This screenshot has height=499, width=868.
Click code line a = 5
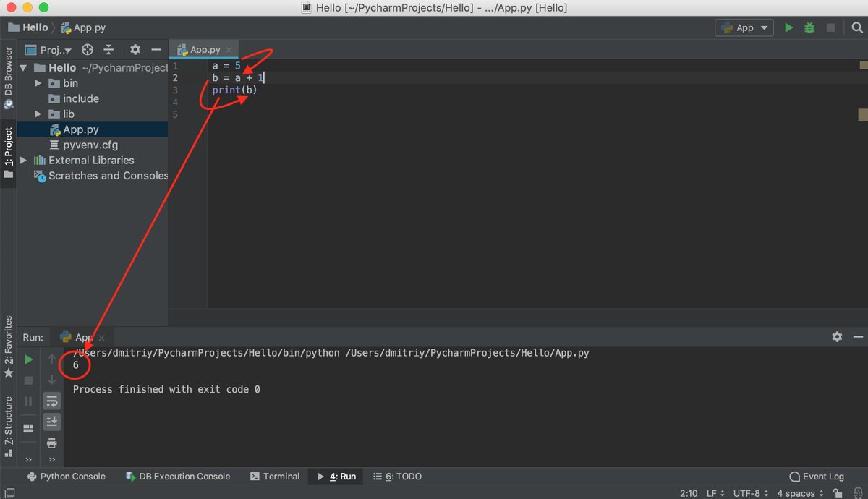pyautogui.click(x=226, y=65)
